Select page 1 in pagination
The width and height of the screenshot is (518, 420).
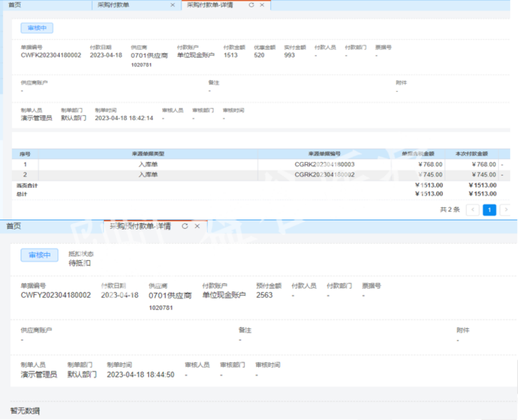(489, 209)
